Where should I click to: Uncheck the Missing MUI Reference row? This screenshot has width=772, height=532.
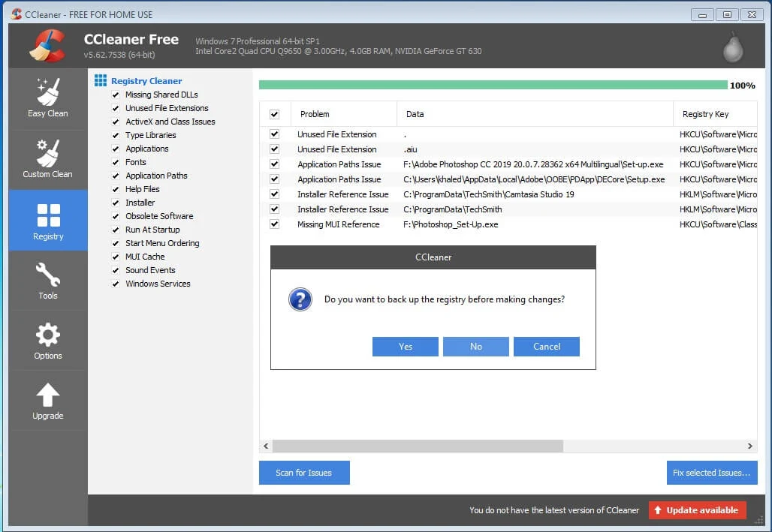pyautogui.click(x=275, y=224)
